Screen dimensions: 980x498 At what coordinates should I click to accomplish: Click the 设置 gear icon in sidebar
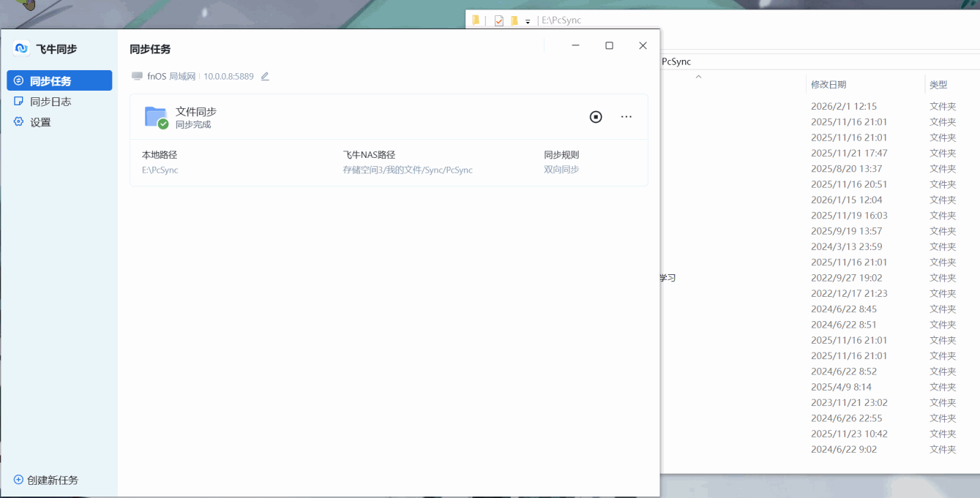coord(17,121)
